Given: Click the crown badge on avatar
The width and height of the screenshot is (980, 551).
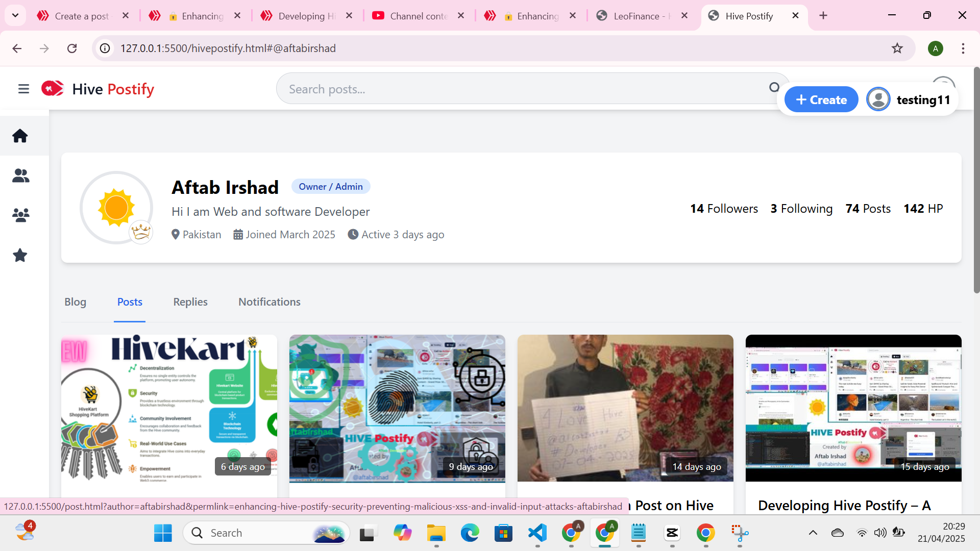Looking at the screenshot, I should point(140,232).
